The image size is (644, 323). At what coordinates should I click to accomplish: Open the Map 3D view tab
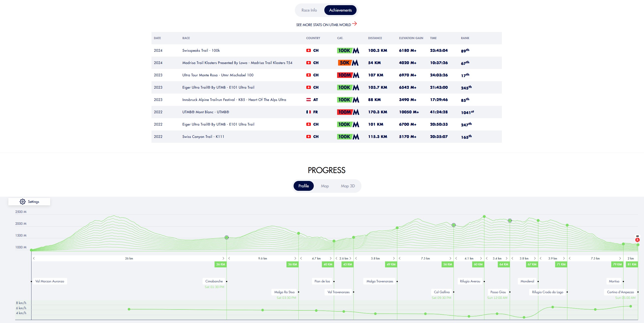pyautogui.click(x=348, y=186)
